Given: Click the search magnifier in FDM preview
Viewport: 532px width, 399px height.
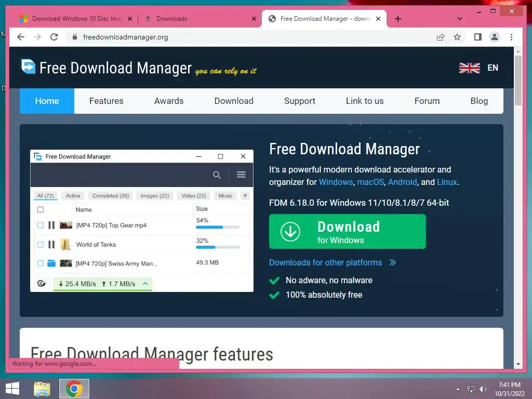Looking at the screenshot, I should [x=217, y=175].
